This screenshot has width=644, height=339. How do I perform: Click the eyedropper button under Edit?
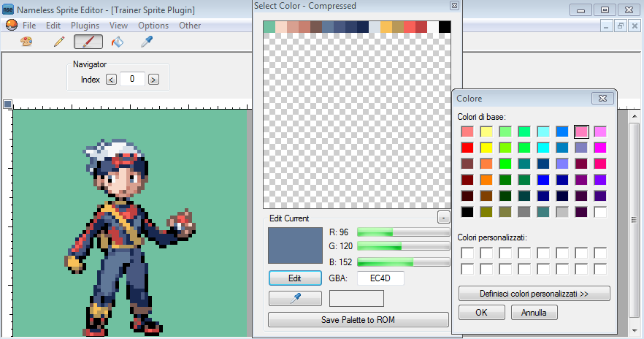coord(295,298)
